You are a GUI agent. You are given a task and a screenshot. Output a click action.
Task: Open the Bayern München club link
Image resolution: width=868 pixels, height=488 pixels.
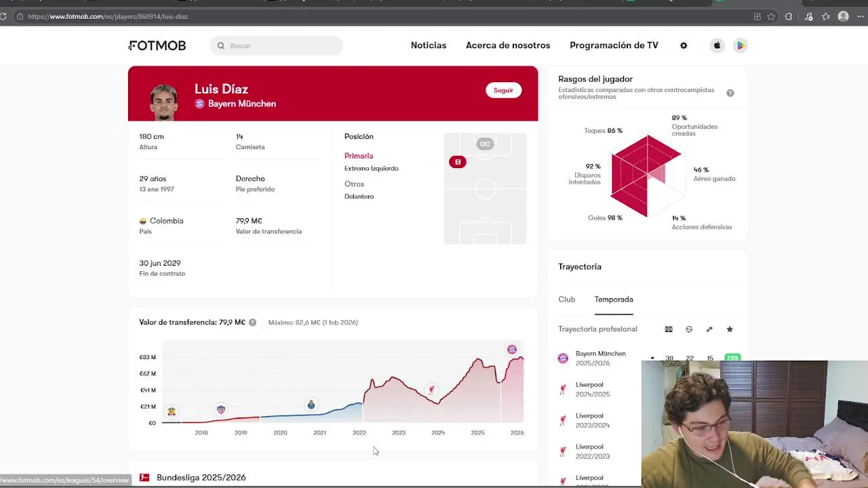[242, 104]
